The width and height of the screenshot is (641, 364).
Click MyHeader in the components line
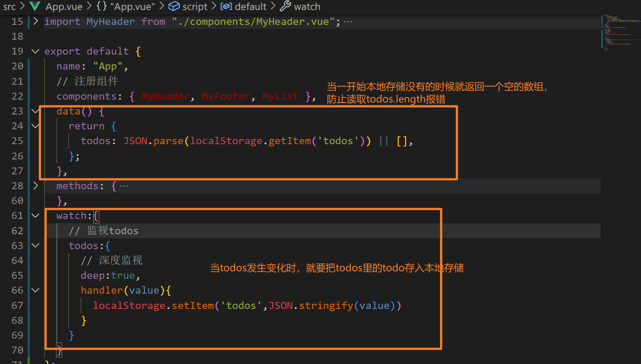tap(165, 96)
